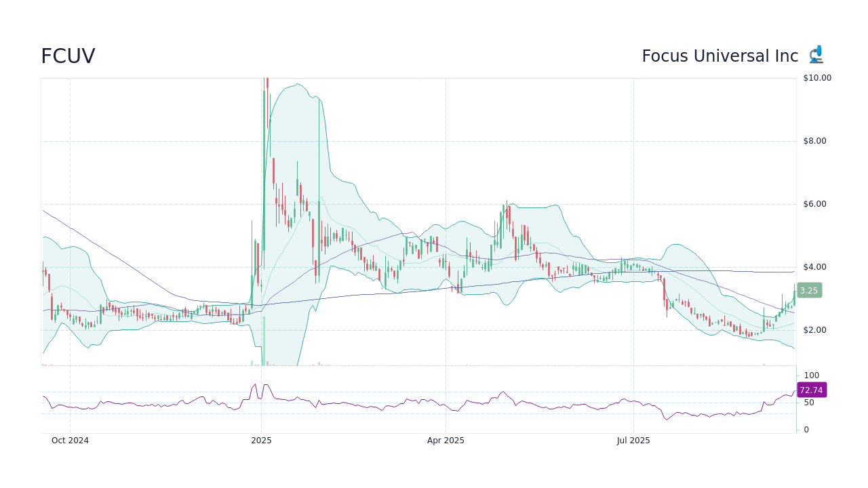The image size is (868, 488).
Task: Select the 2025 timeline label
Action: pos(261,441)
